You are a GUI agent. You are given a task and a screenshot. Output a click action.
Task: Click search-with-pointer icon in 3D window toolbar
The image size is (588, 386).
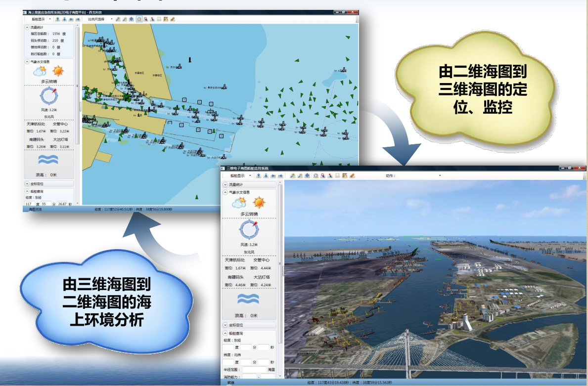[323, 175]
